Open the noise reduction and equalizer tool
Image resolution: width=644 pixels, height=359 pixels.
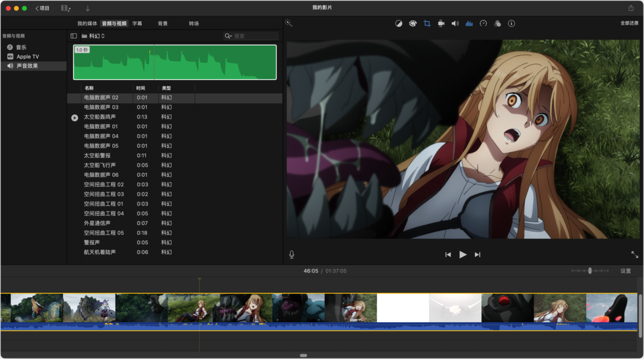click(x=469, y=24)
